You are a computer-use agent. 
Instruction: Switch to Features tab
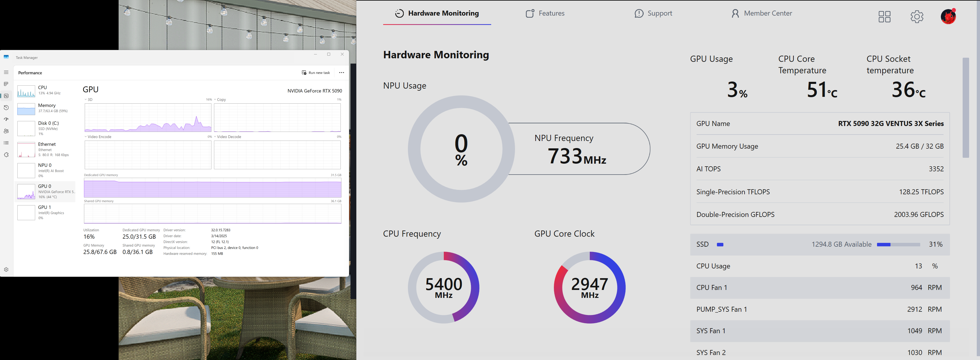point(545,13)
